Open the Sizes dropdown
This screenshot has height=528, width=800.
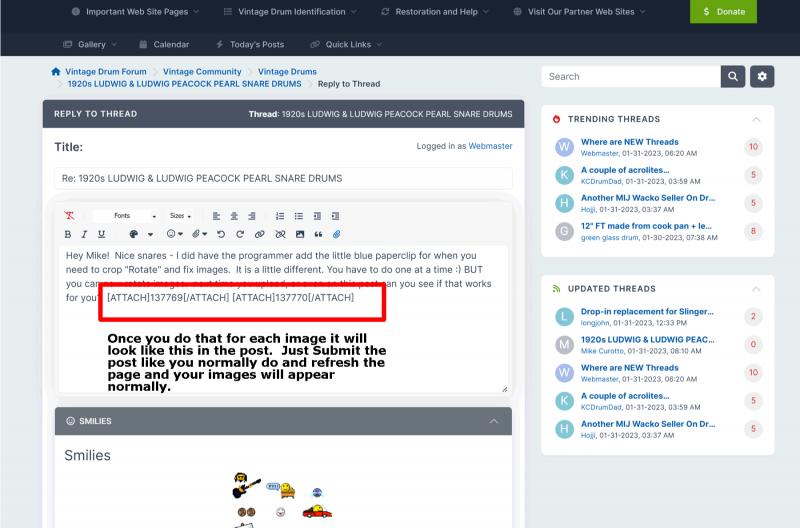(180, 216)
